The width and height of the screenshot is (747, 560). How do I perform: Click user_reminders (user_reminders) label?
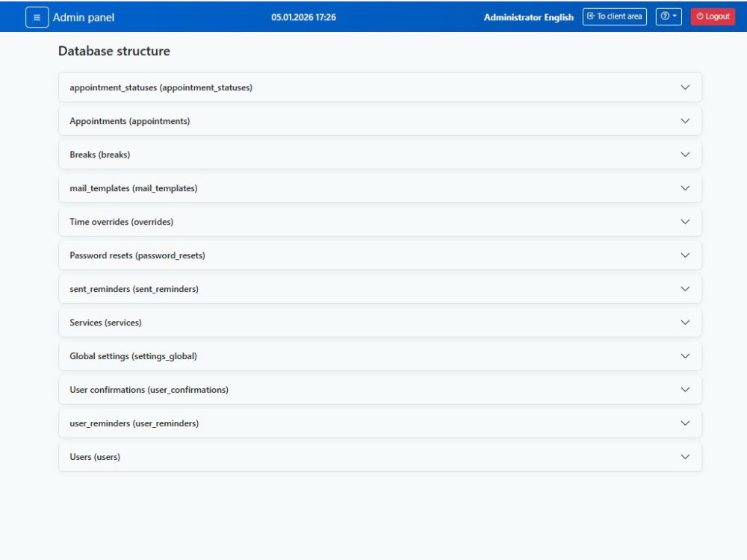coord(134,423)
